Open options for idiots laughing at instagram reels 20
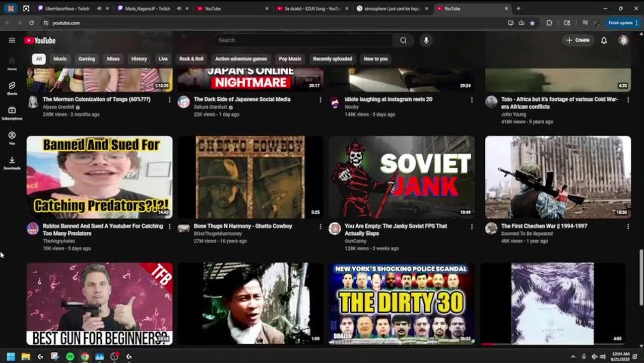The height and width of the screenshot is (363, 644). click(x=472, y=100)
